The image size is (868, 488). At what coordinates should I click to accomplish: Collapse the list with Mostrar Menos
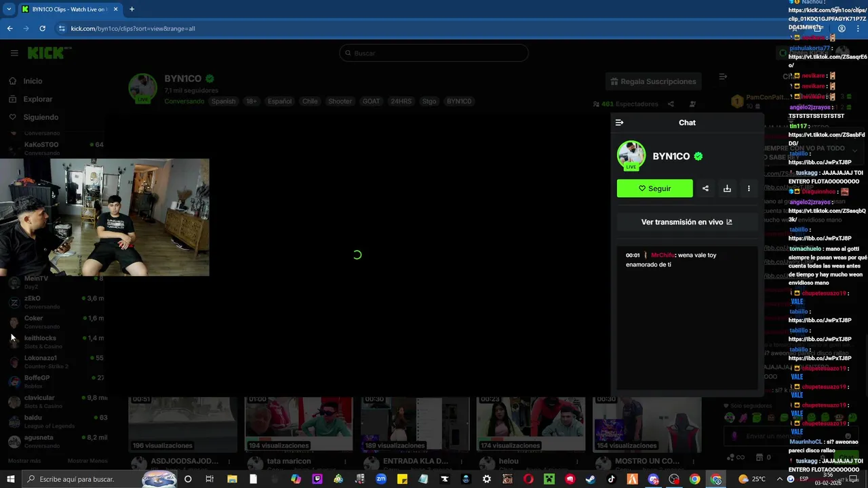coord(87,461)
